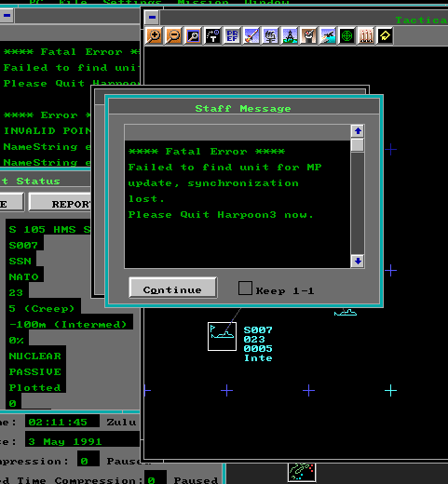Click the SSN unit type value
This screenshot has width=448, height=484.
coord(21,261)
